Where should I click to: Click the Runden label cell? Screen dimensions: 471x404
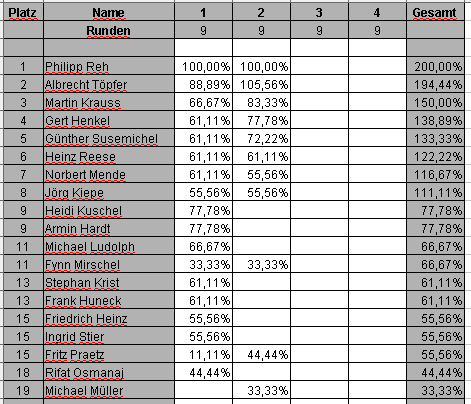pos(109,30)
